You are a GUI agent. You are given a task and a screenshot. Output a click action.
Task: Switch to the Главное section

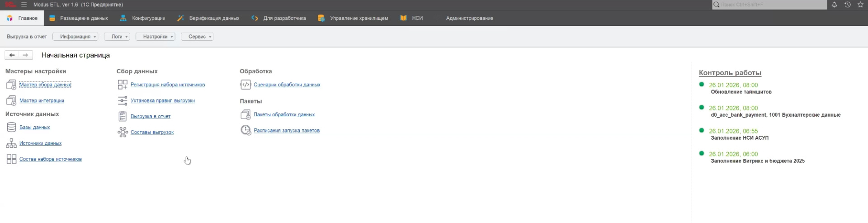tap(22, 18)
